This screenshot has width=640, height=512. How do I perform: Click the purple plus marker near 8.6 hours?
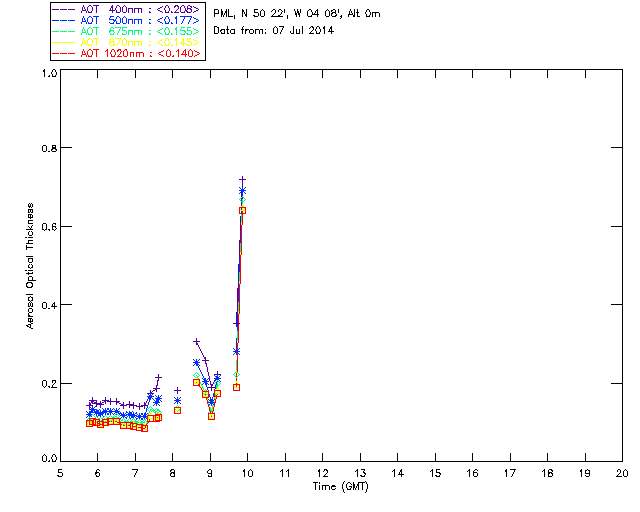point(196,341)
